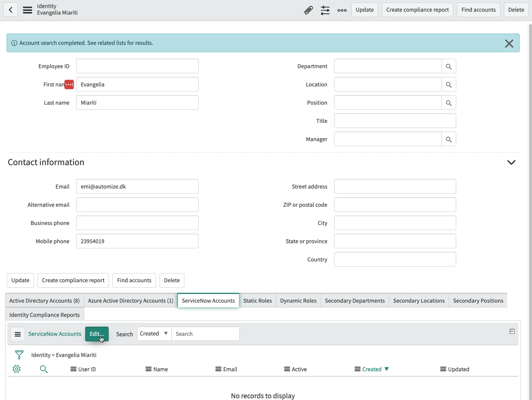Open the more options ellipsis icon
The image size is (532, 400).
[x=342, y=10]
